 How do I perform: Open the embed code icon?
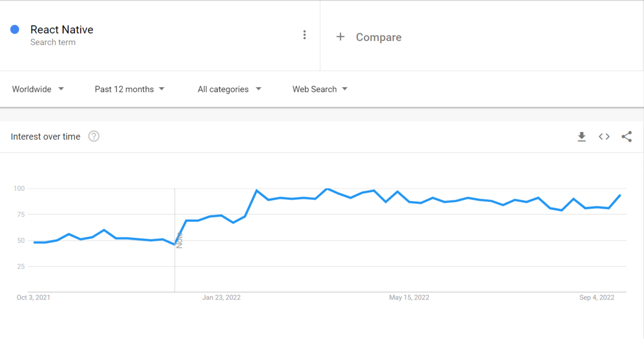click(604, 137)
